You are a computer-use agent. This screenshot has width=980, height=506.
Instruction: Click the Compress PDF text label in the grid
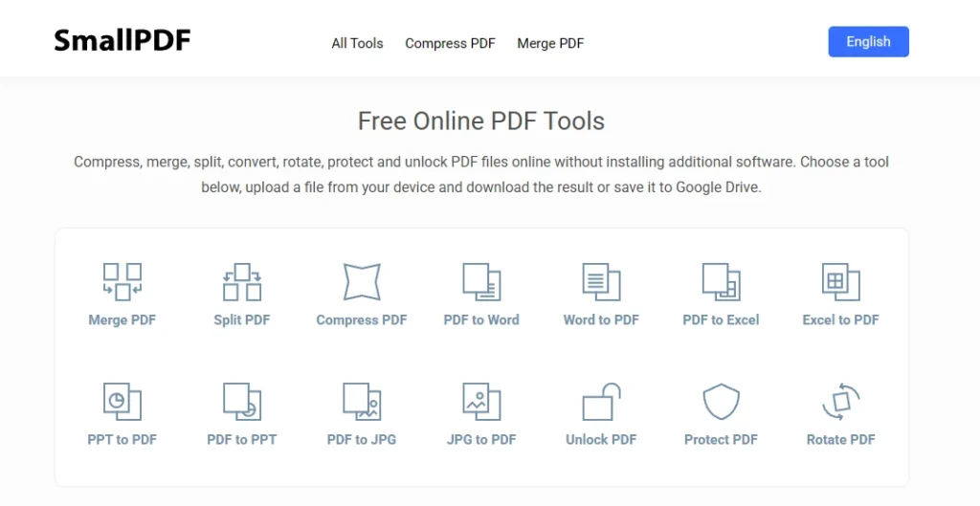point(362,319)
